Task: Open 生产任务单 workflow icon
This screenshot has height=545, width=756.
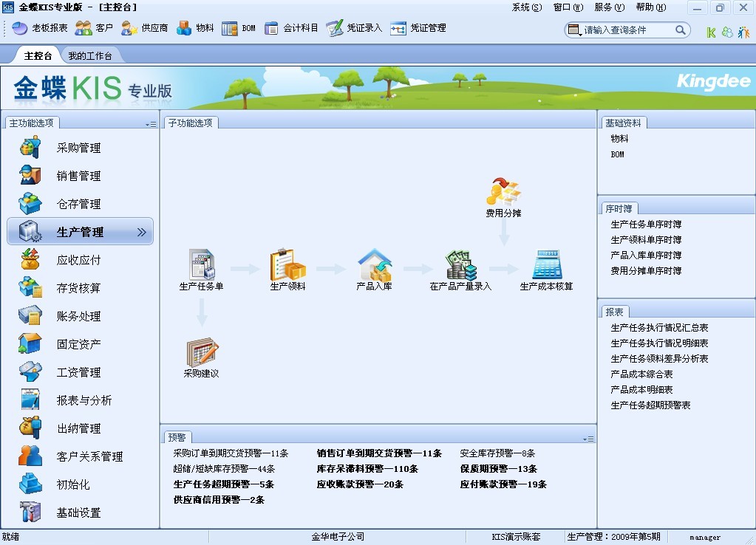Action: pyautogui.click(x=202, y=264)
